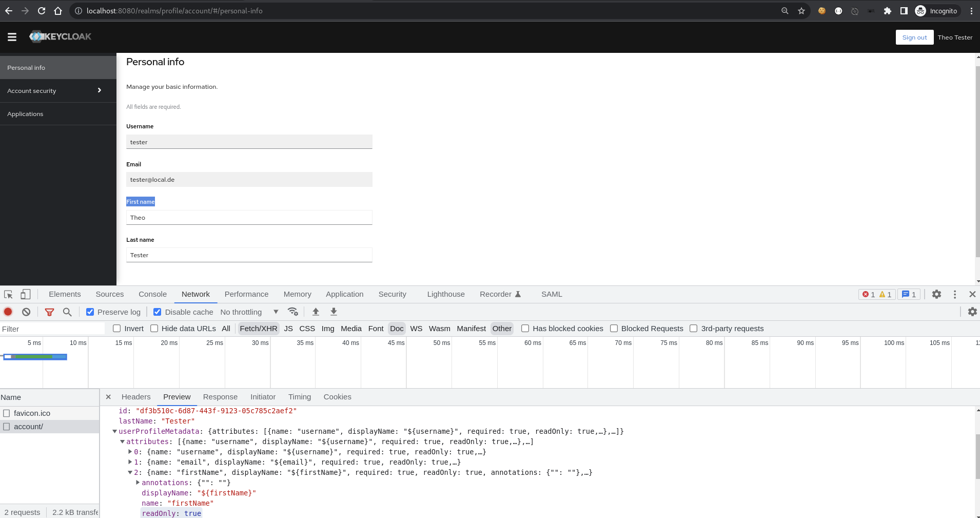The image size is (980, 518).
Task: Export network log as HAR file
Action: coord(333,312)
